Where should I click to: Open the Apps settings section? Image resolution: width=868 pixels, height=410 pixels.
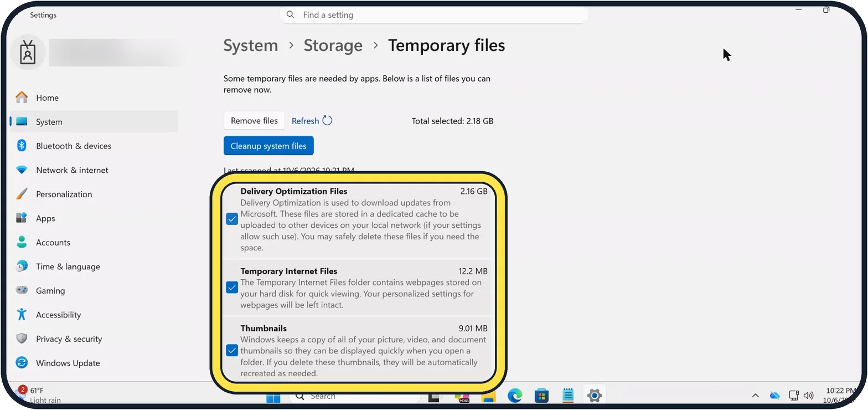pos(45,218)
